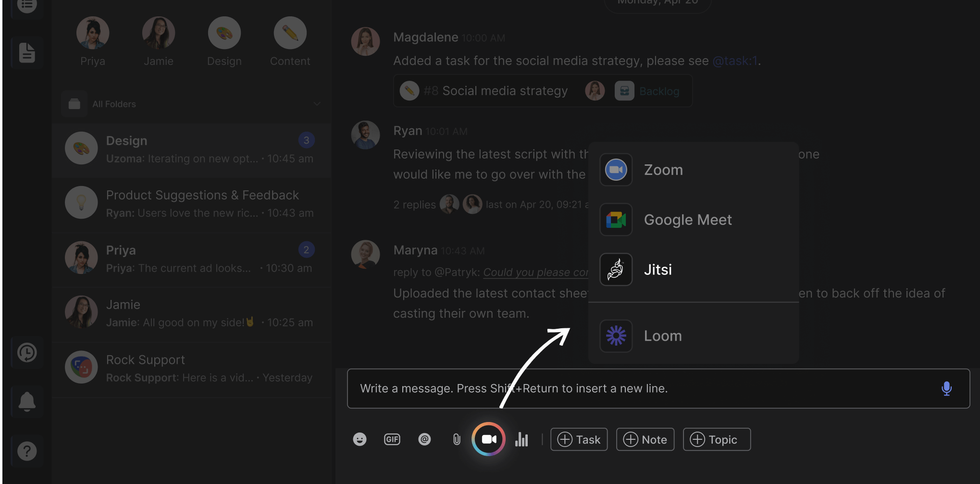Choose Loom from the provider list
The height and width of the screenshot is (484, 980).
(x=662, y=335)
